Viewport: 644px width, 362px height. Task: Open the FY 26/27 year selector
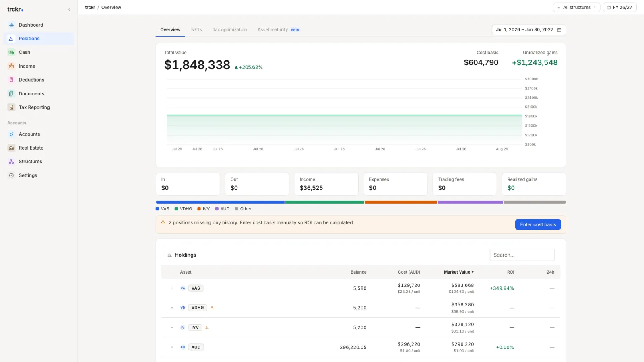tap(619, 8)
